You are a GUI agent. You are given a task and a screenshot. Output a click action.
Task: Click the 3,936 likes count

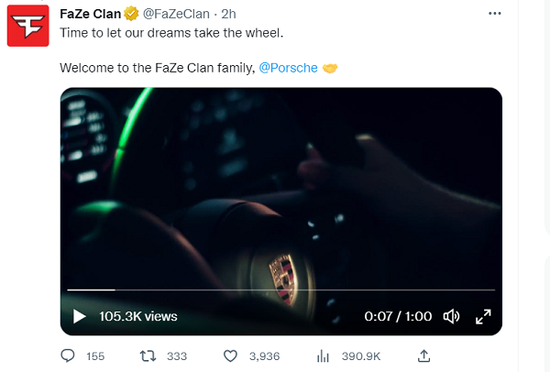264,356
